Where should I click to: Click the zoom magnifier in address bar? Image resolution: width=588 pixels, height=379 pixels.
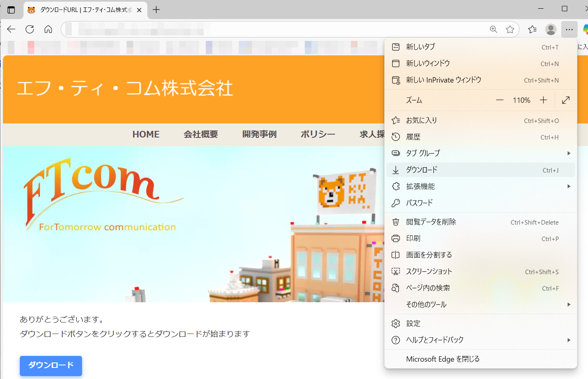point(493,29)
